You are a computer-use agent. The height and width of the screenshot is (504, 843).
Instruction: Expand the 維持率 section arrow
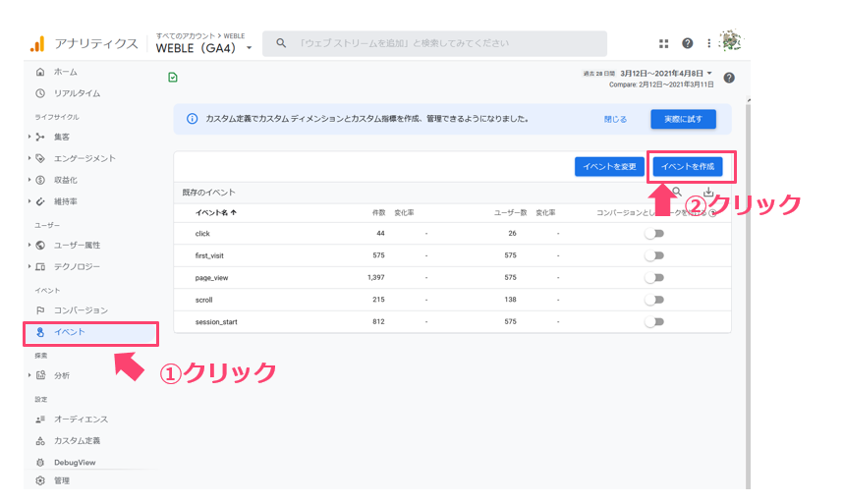click(x=29, y=201)
